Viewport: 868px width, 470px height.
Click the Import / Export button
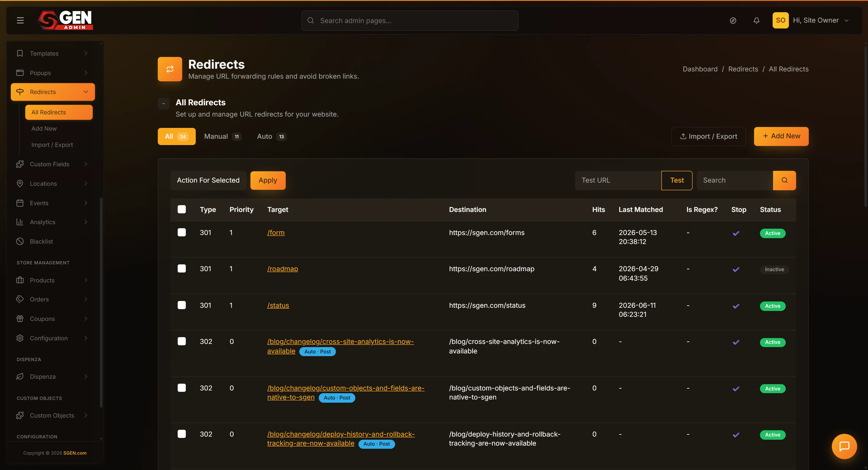[708, 136]
